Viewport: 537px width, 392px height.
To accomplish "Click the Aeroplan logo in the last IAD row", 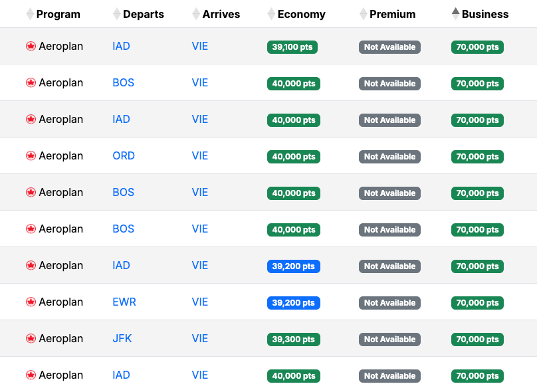I will click(x=31, y=375).
